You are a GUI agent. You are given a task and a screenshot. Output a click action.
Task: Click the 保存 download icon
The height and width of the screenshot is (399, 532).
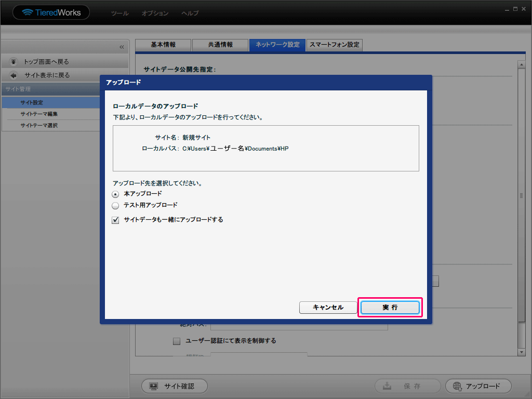[387, 386]
